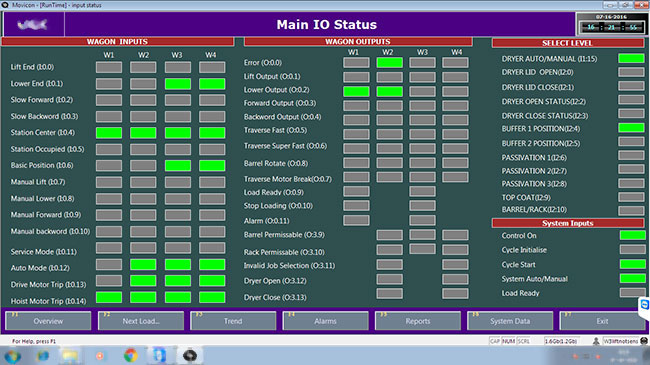Screen dimensions: 650x365
Task: Open the Trend page
Action: click(233, 321)
